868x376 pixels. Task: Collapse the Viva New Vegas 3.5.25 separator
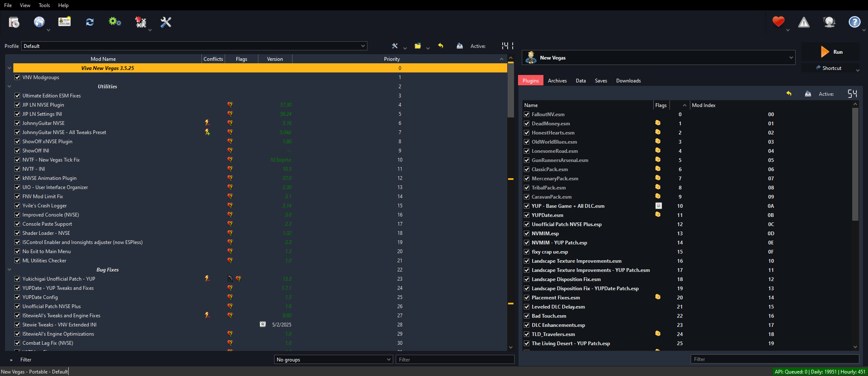(9, 68)
